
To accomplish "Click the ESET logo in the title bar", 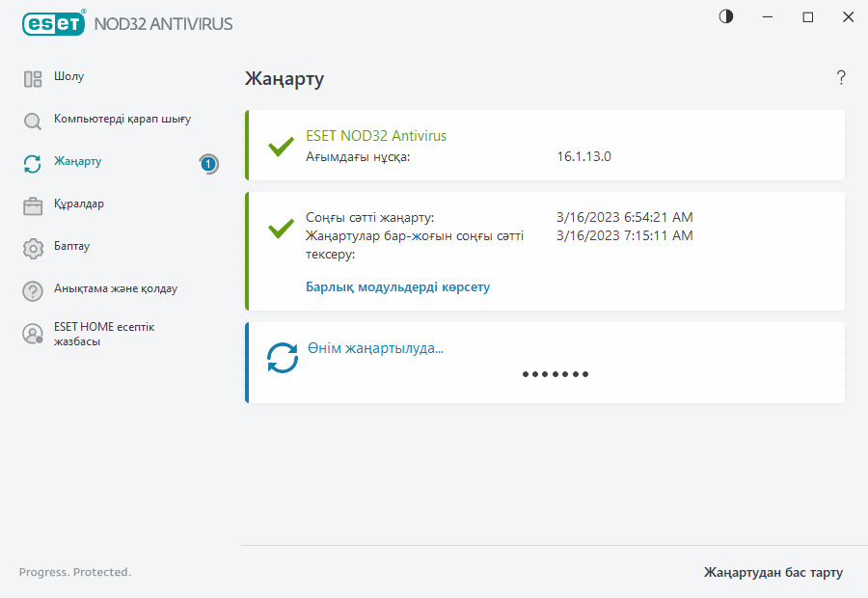I will (x=53, y=22).
